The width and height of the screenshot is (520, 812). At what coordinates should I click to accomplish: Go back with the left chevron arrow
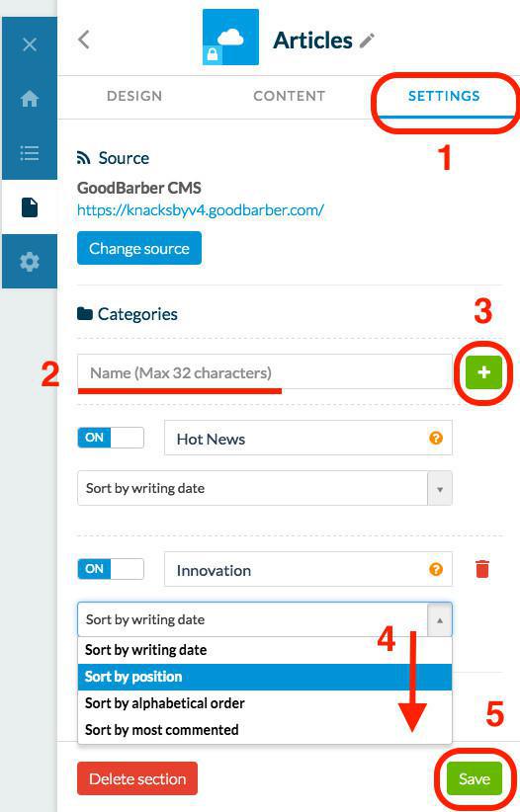(x=84, y=40)
